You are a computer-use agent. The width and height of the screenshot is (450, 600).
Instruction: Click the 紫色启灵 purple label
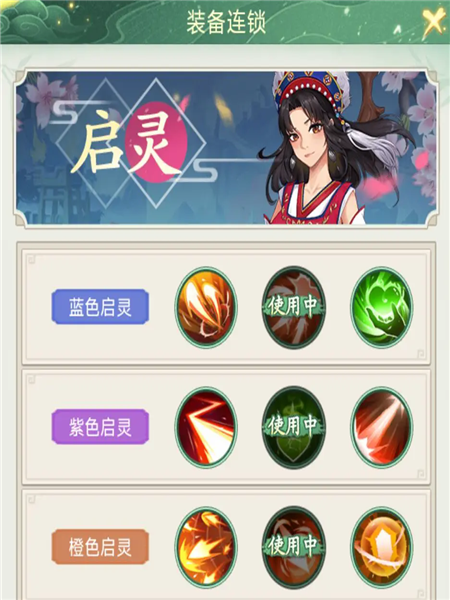tap(100, 427)
